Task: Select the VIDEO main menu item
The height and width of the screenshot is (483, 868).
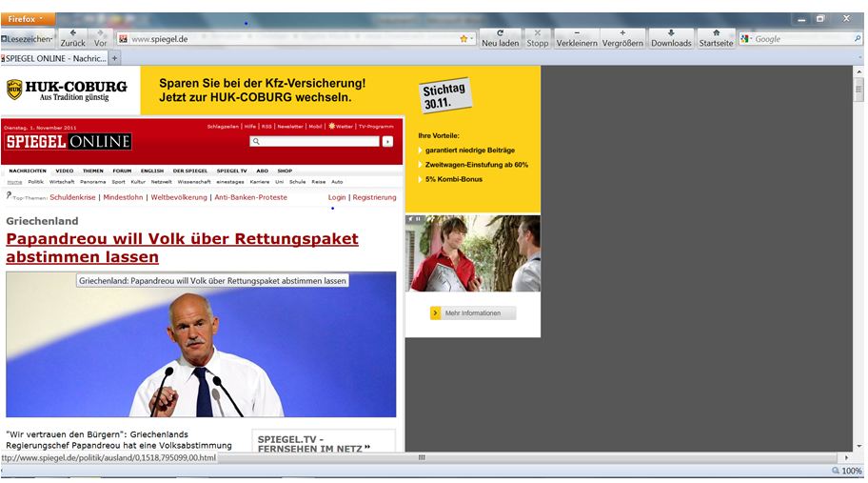Action: (64, 171)
